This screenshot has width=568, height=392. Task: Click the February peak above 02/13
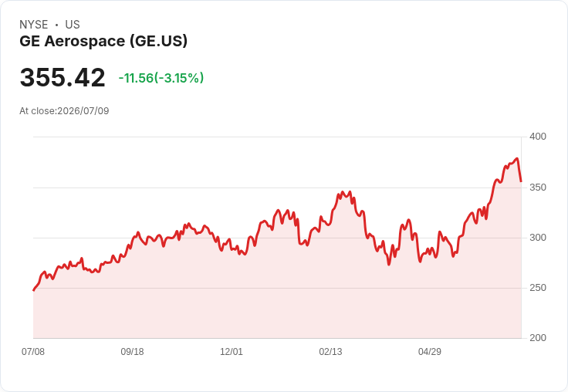point(343,192)
